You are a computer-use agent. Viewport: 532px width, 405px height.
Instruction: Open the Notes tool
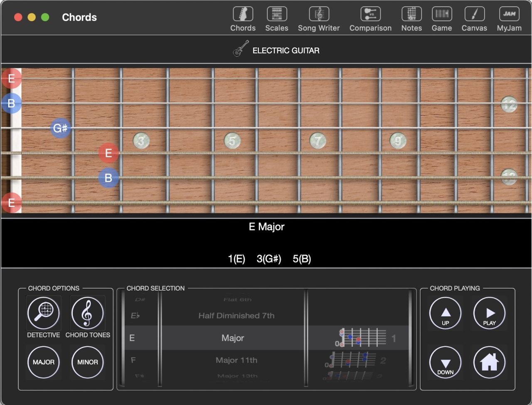pyautogui.click(x=411, y=19)
